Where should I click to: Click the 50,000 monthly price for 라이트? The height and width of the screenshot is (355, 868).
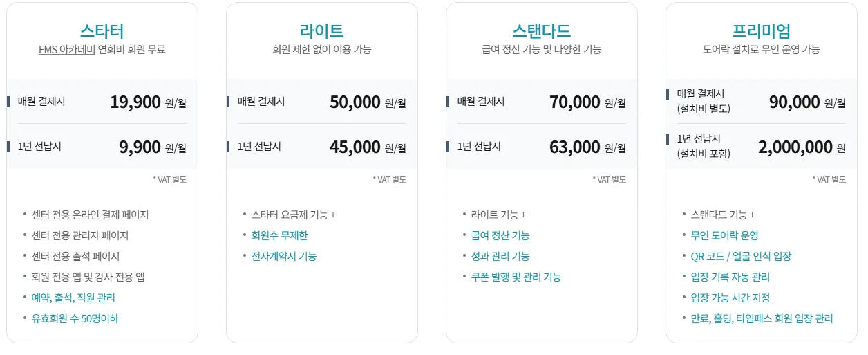pyautogui.click(x=355, y=102)
